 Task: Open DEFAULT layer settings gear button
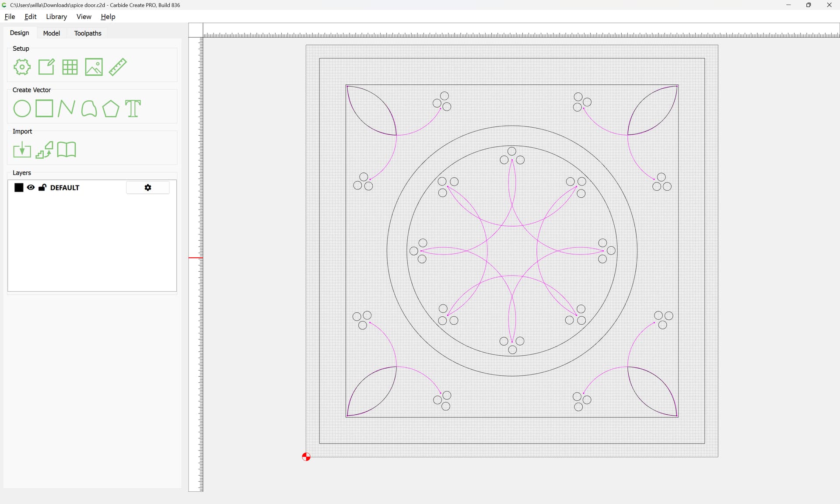[148, 188]
